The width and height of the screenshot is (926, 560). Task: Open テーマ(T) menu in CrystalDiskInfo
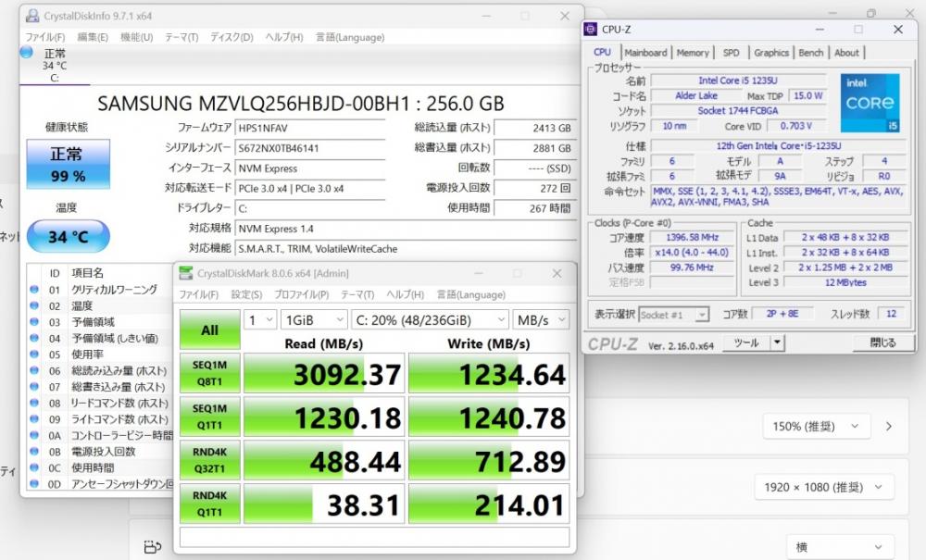181,37
